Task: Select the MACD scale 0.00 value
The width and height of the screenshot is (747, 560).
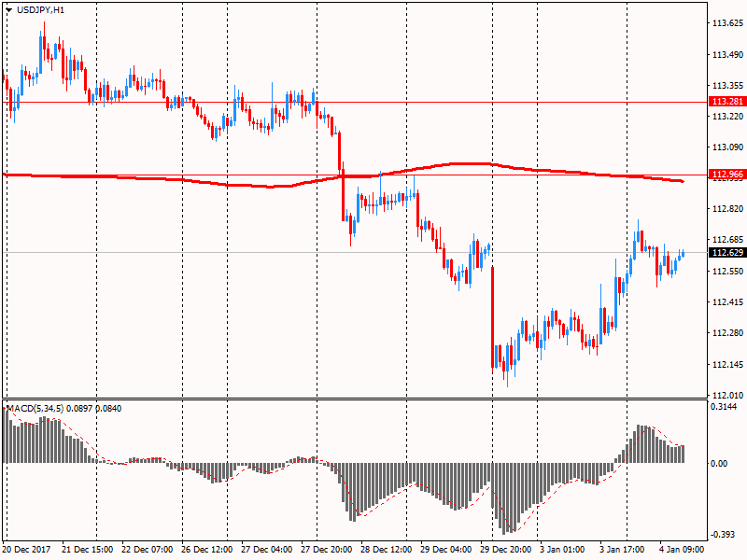Action: pos(719,463)
